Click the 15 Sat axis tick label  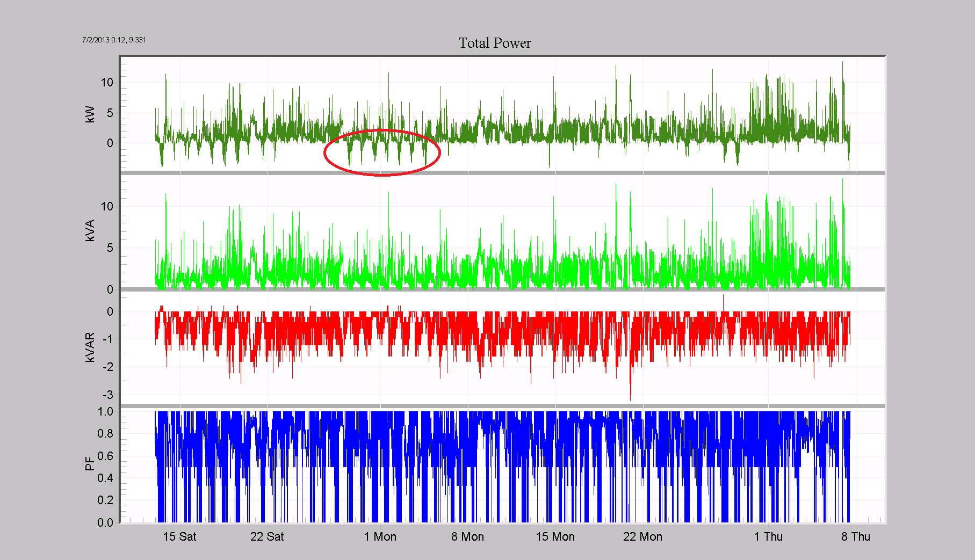(180, 536)
